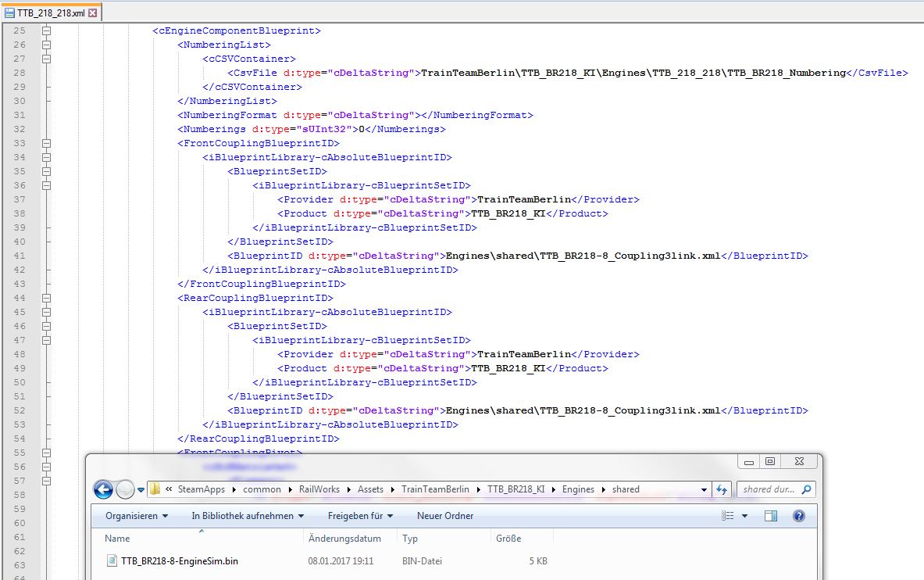Click Numberings value 0 on line 32
This screenshot has width=924, height=580.
[x=361, y=129]
